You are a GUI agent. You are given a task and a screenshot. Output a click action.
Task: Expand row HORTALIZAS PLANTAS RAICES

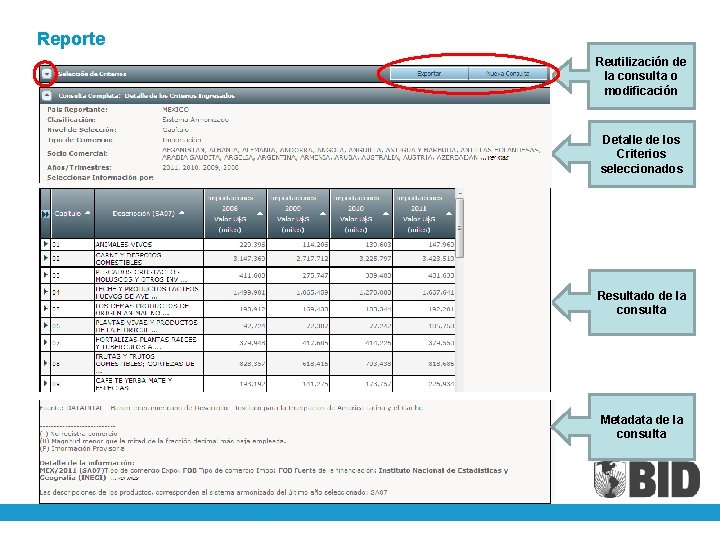point(45,343)
